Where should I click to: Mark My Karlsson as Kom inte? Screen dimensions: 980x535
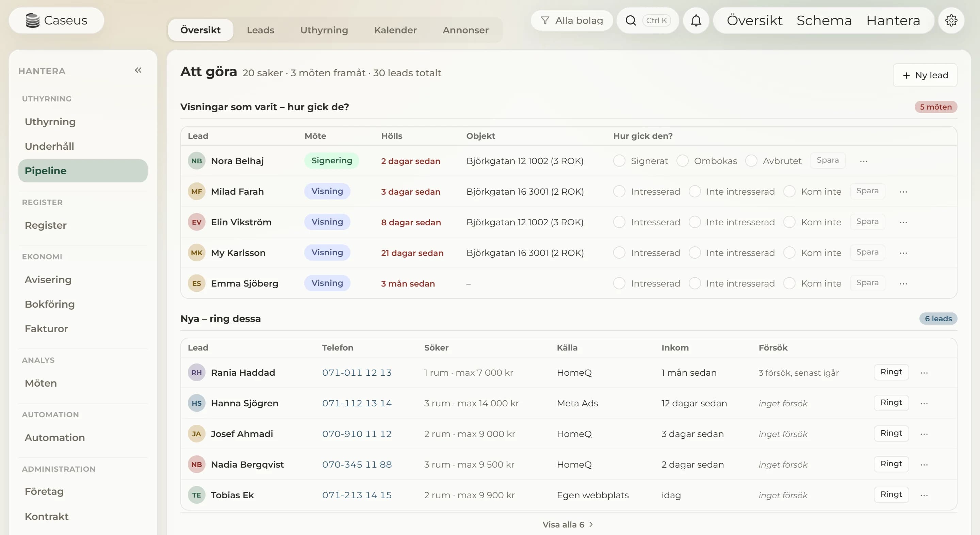coord(789,253)
